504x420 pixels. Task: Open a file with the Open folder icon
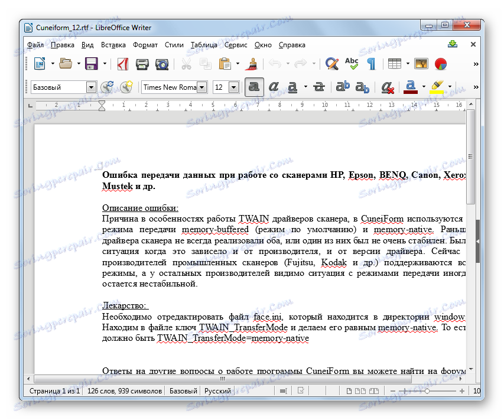pyautogui.click(x=66, y=64)
